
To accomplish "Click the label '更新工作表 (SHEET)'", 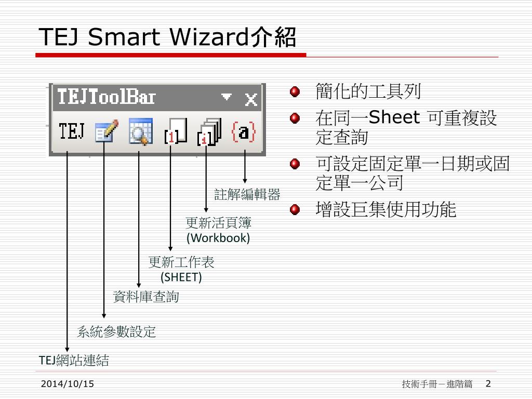I will [x=181, y=270].
